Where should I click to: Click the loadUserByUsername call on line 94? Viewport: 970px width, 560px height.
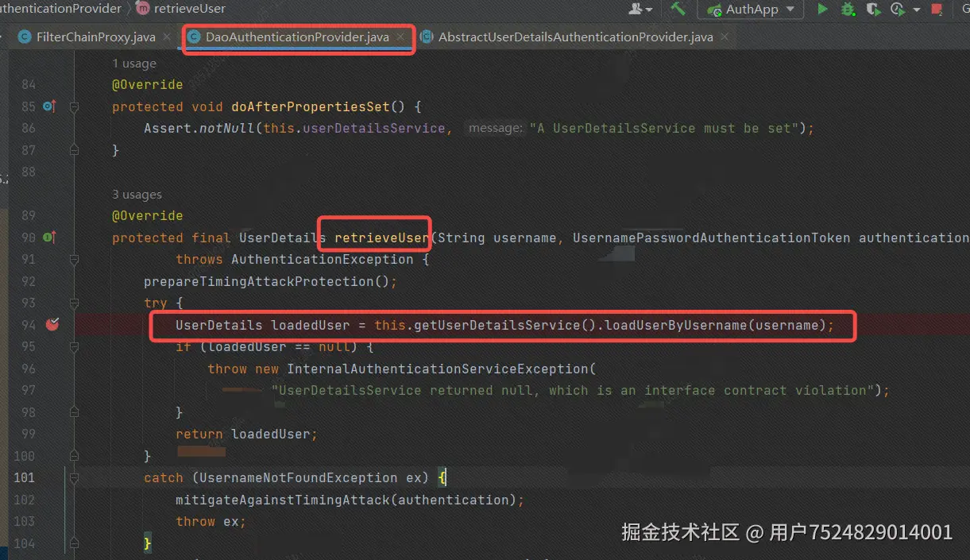[x=675, y=325]
